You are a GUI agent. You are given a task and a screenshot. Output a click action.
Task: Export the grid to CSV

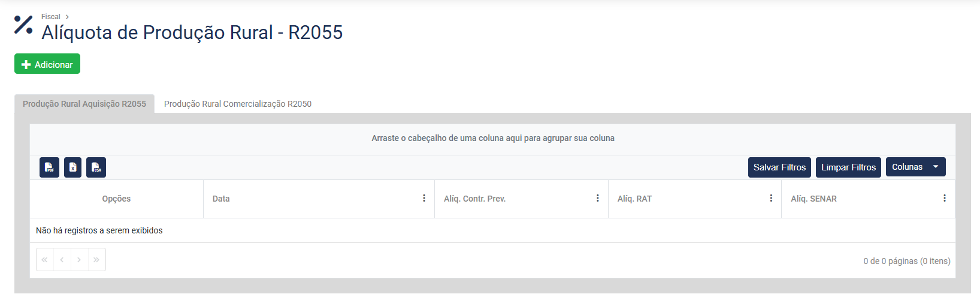pos(96,167)
